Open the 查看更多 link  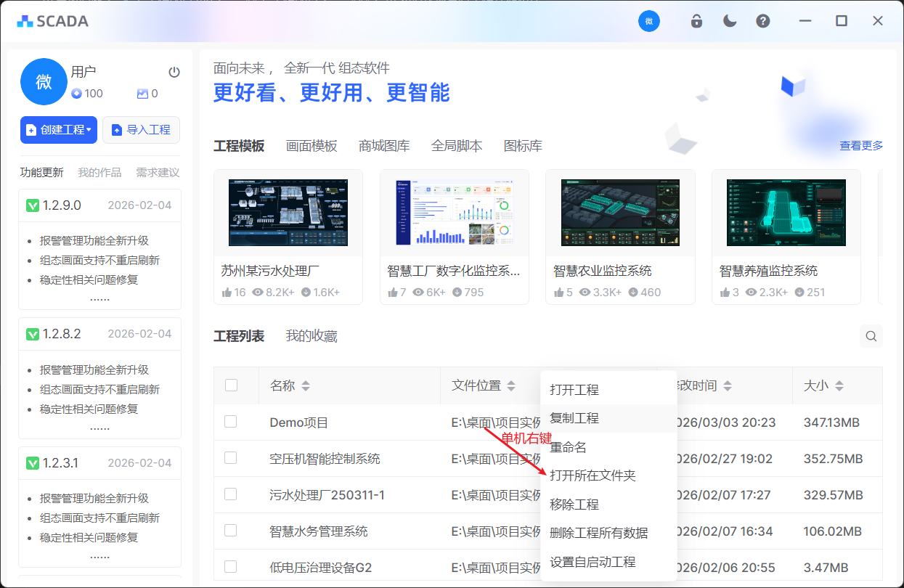tap(861, 146)
